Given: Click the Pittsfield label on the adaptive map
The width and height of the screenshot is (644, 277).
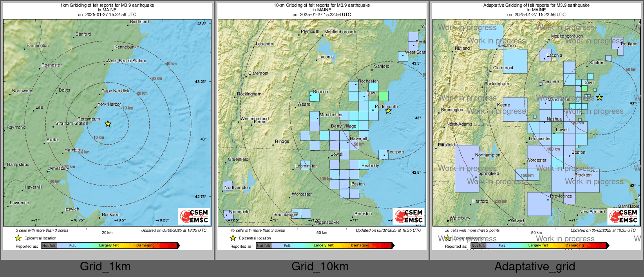Looking at the screenshot, I should (447, 145).
